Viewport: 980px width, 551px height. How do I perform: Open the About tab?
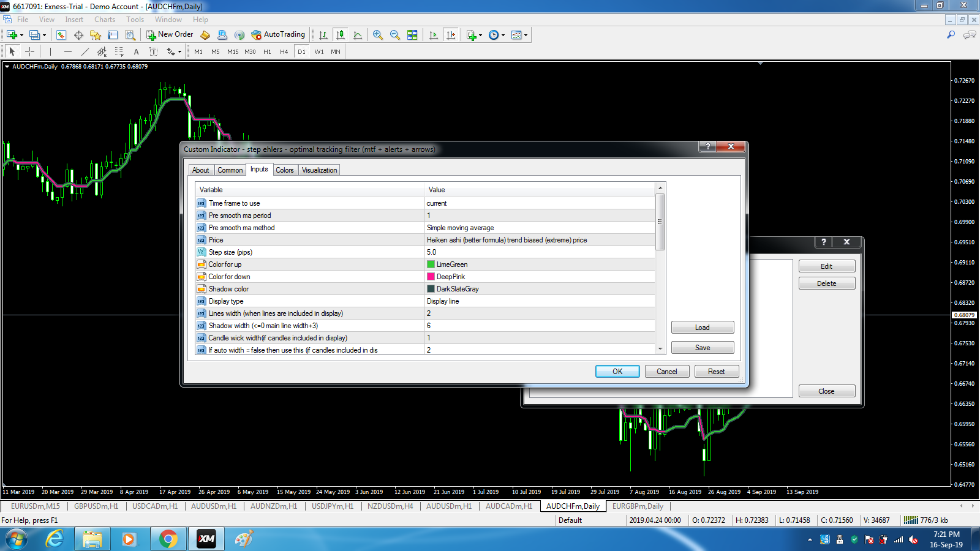pyautogui.click(x=200, y=170)
